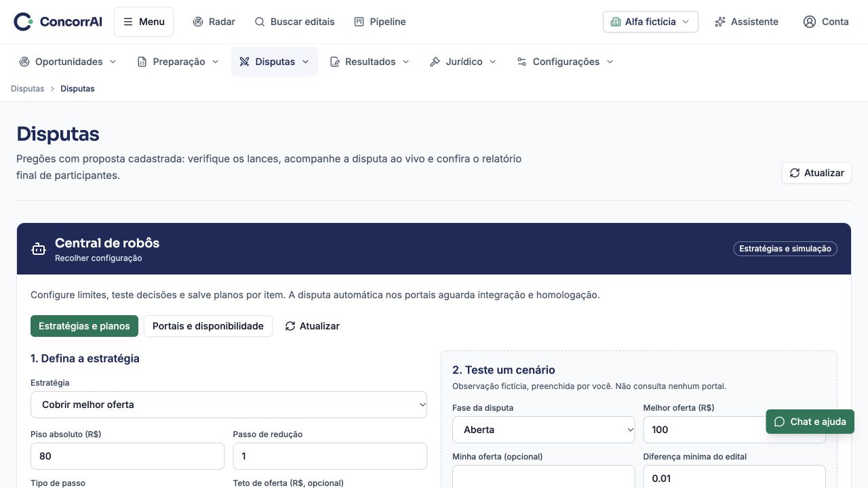Click the Radar target icon
The width and height of the screenshot is (868, 488).
pos(198,22)
